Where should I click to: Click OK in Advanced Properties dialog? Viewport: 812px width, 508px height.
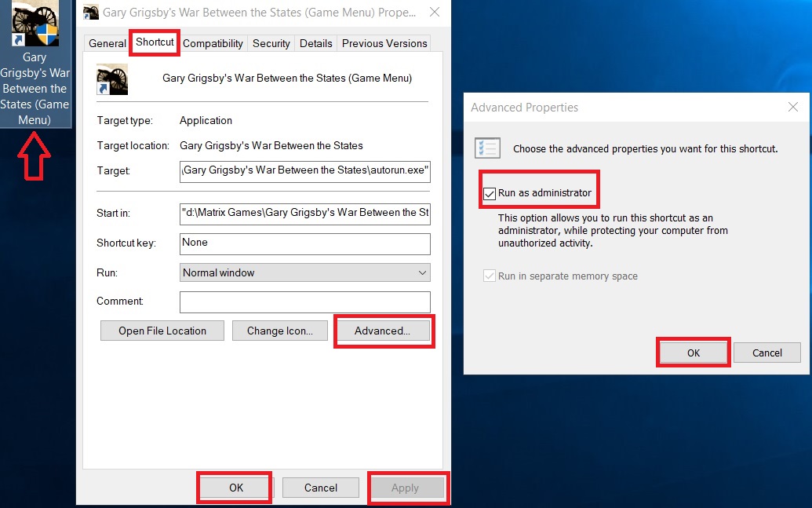pyautogui.click(x=694, y=353)
